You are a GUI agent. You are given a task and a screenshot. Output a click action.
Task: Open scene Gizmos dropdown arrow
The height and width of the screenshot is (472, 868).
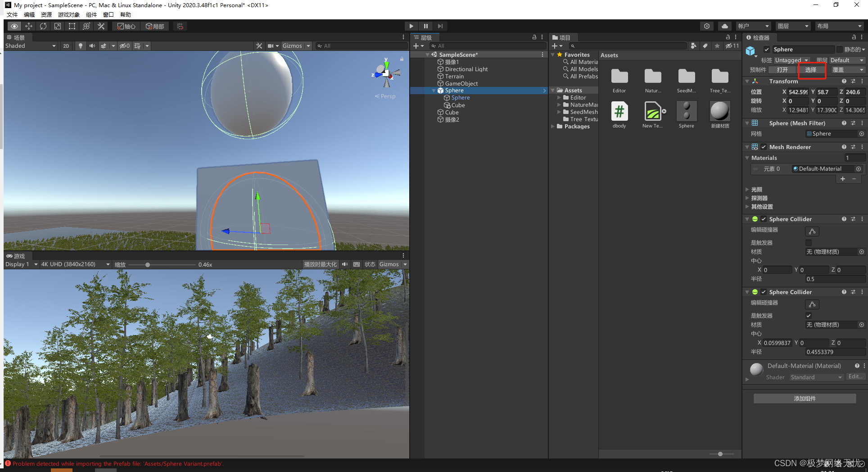tap(308, 46)
